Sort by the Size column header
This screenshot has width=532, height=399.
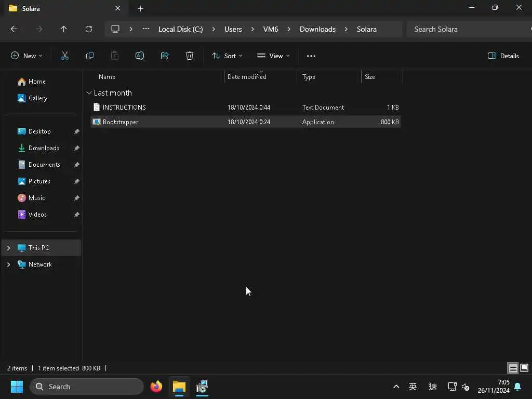(382, 77)
